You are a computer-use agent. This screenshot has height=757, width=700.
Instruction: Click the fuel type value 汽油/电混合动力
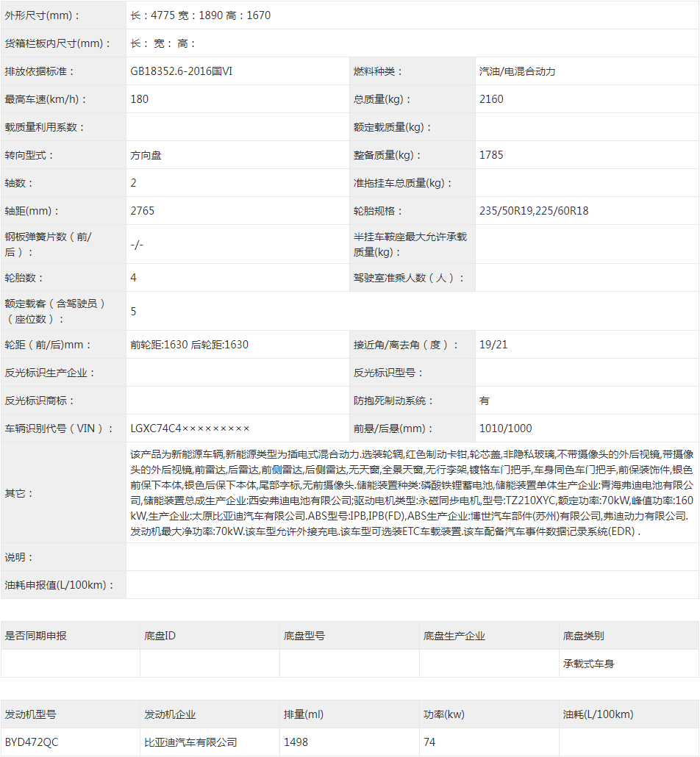[x=518, y=71]
